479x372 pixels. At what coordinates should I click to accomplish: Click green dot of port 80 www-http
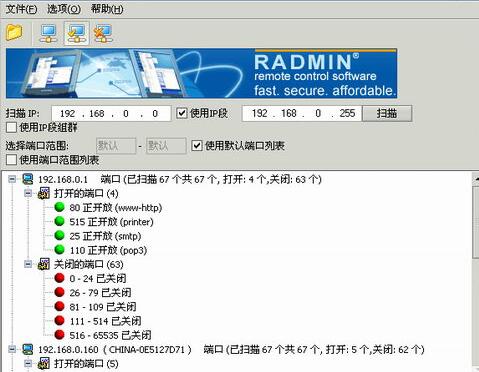coord(59,207)
